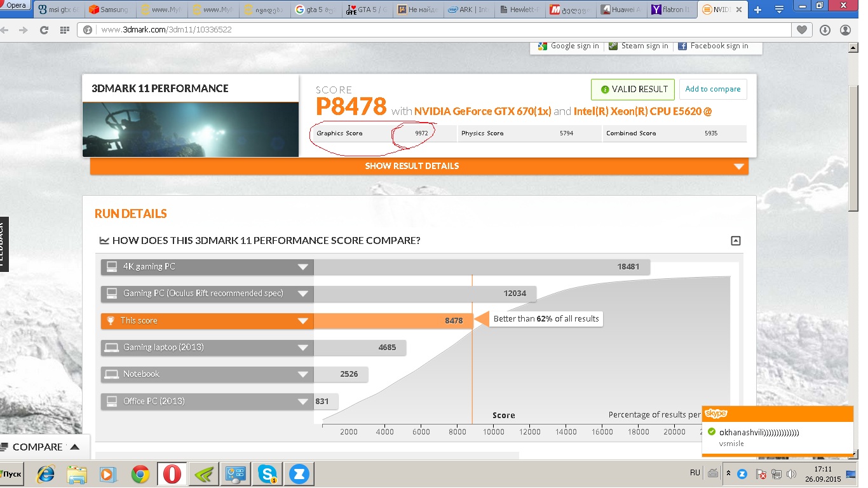Open Windows Explorer folder icon in taskbar
The height and width of the screenshot is (488, 868).
[x=77, y=474]
